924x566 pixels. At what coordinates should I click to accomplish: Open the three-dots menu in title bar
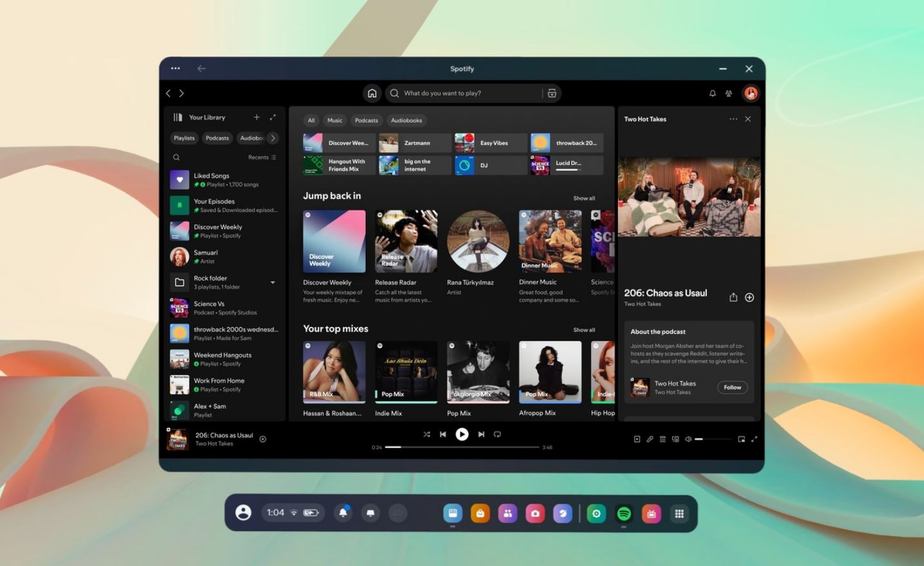(x=175, y=68)
